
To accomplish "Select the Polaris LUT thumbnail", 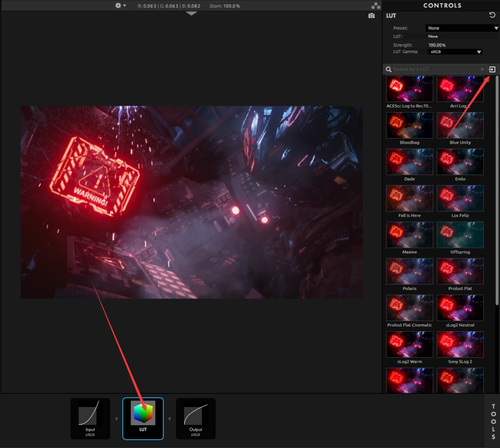I will 410,271.
